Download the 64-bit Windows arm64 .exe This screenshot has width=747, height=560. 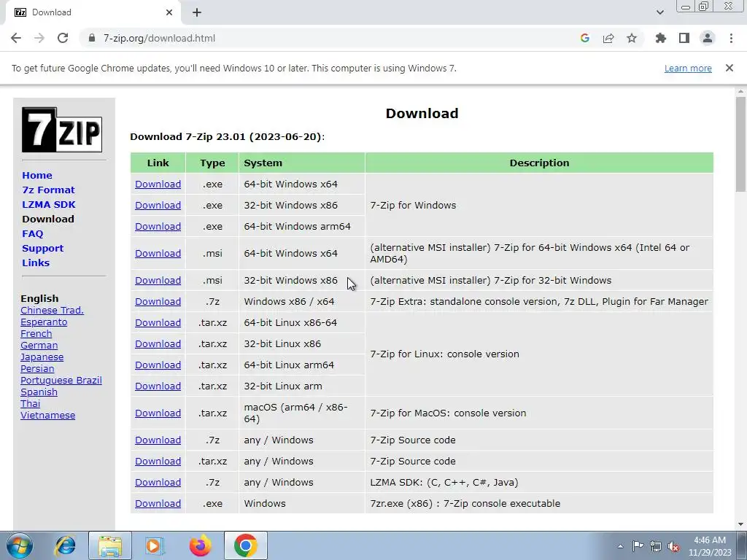click(x=158, y=226)
